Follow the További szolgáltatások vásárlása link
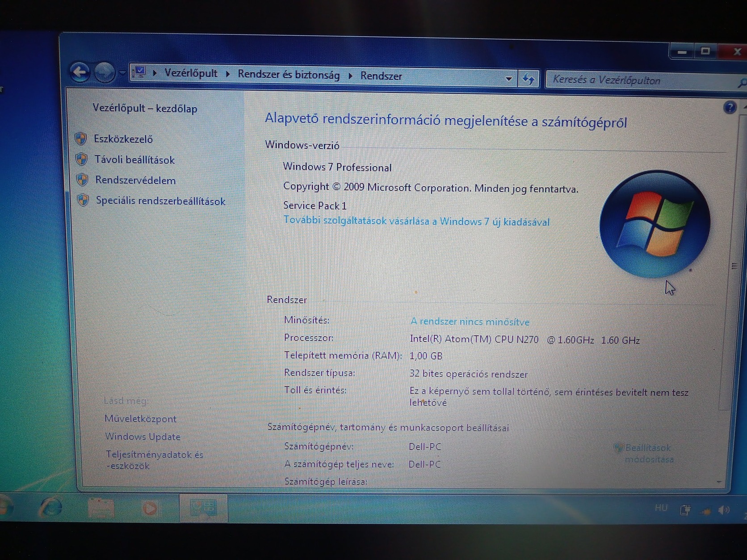This screenshot has width=747, height=560. [416, 221]
